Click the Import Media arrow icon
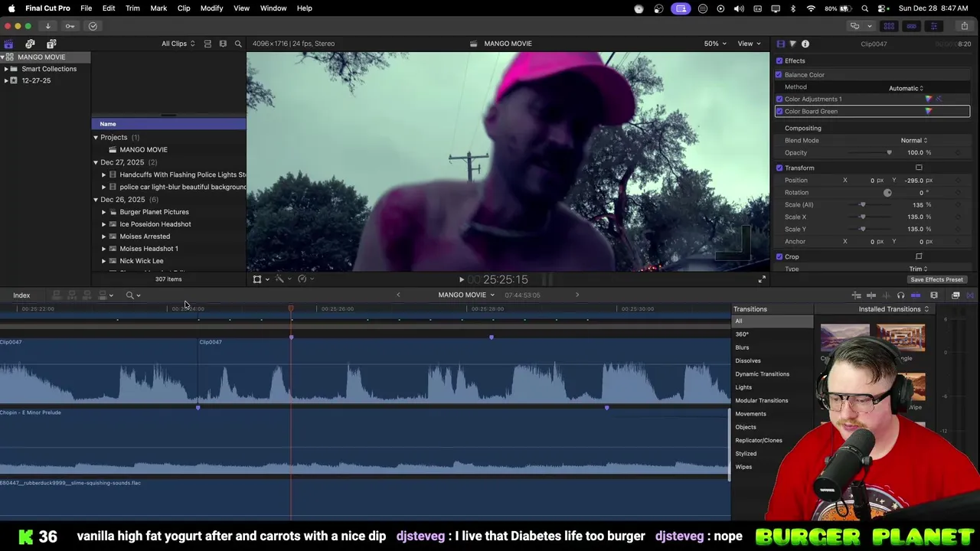980x551 pixels. (x=47, y=26)
